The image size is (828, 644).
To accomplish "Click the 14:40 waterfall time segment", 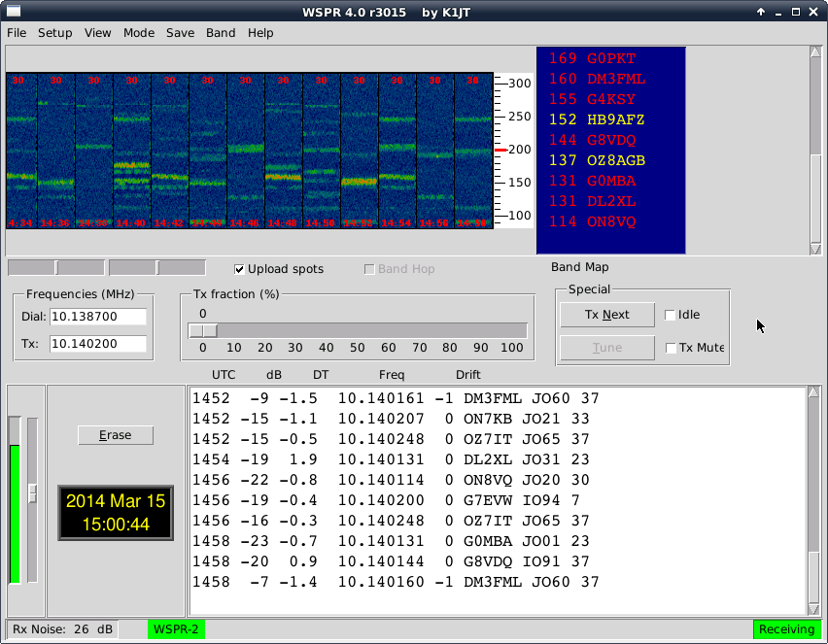I will tap(132, 151).
